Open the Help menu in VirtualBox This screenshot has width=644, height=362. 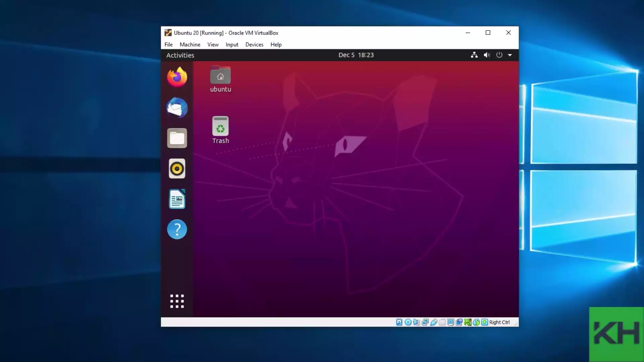(x=276, y=45)
